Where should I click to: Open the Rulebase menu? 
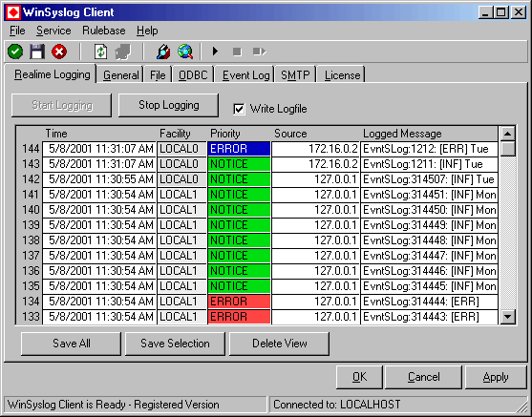pyautogui.click(x=104, y=31)
